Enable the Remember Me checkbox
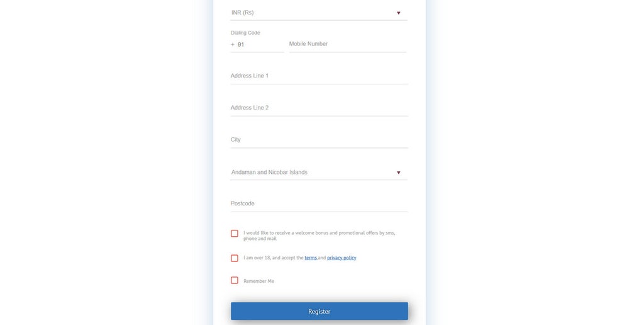The width and height of the screenshot is (644, 325). click(235, 280)
